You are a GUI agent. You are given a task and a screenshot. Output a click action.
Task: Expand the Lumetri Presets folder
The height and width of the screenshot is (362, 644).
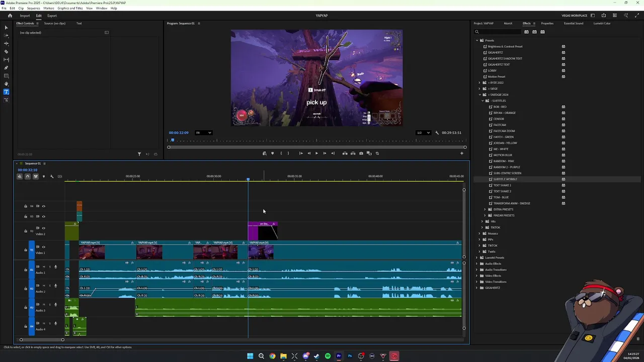click(x=477, y=257)
